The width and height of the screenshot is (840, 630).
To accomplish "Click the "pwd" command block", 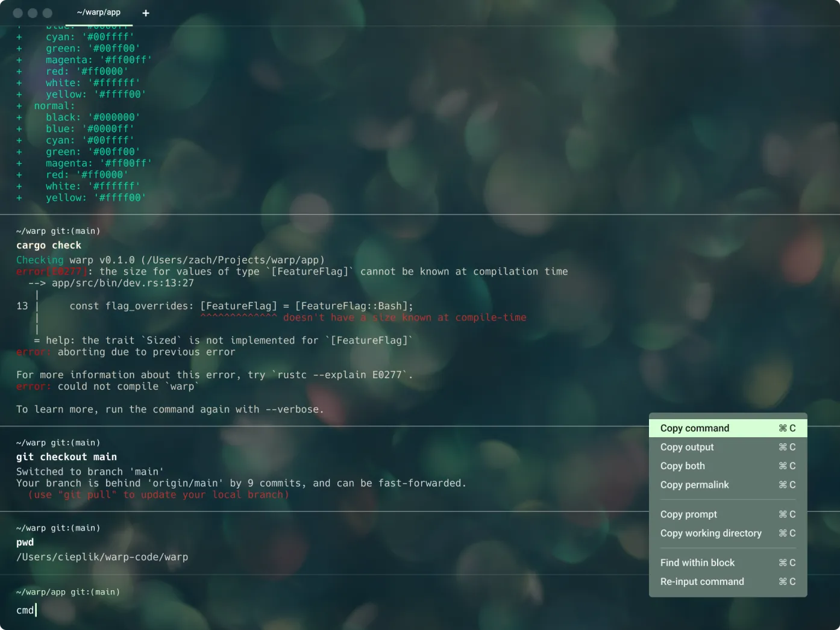I will click(x=25, y=542).
